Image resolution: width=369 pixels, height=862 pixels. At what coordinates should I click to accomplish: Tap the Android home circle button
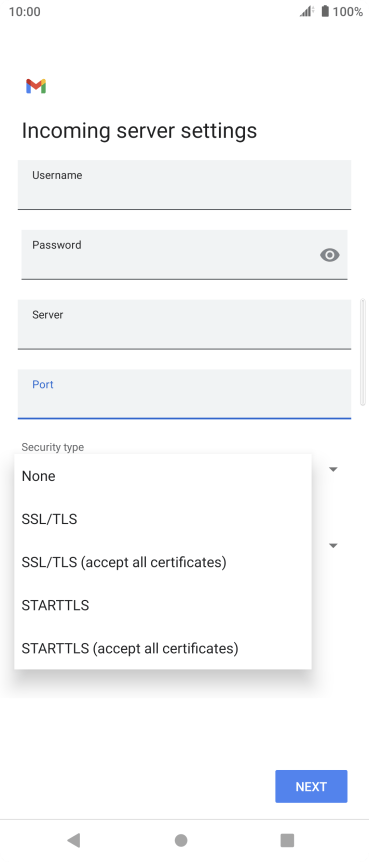point(181,839)
